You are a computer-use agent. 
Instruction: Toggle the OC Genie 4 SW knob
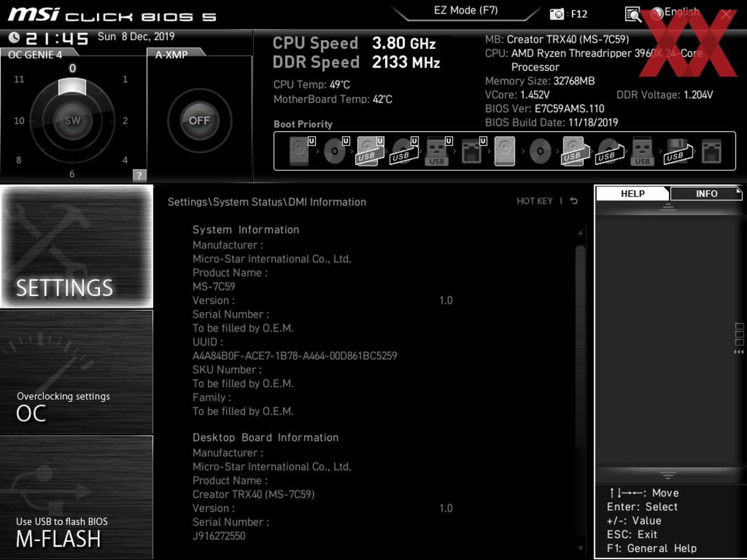click(73, 120)
